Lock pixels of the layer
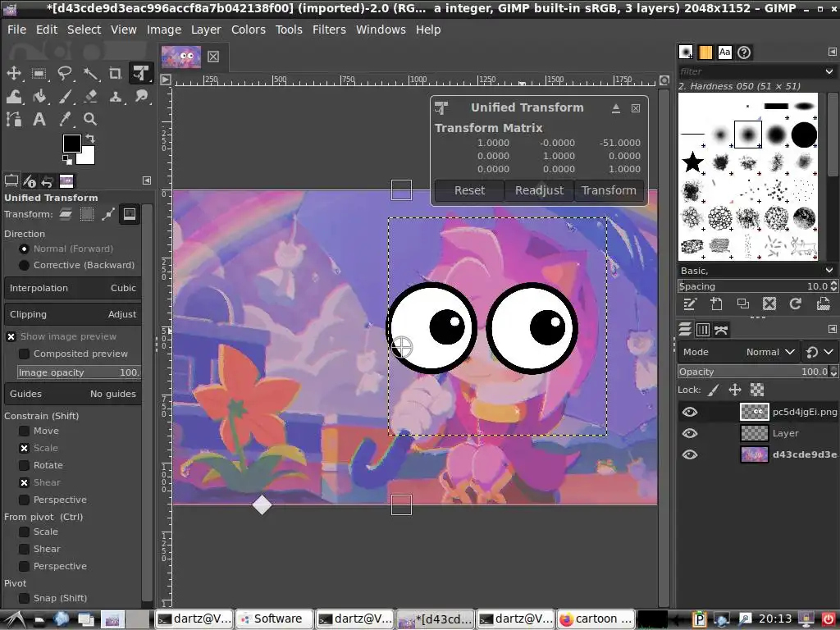 pos(713,390)
